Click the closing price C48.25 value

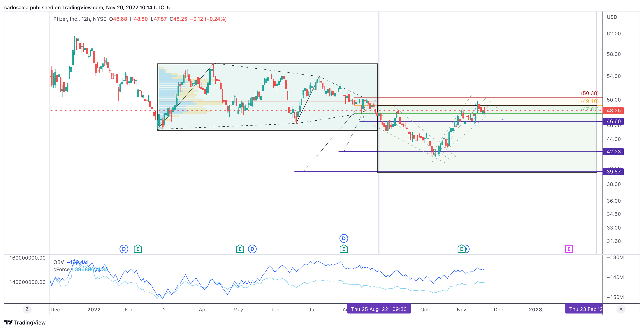coord(178,19)
